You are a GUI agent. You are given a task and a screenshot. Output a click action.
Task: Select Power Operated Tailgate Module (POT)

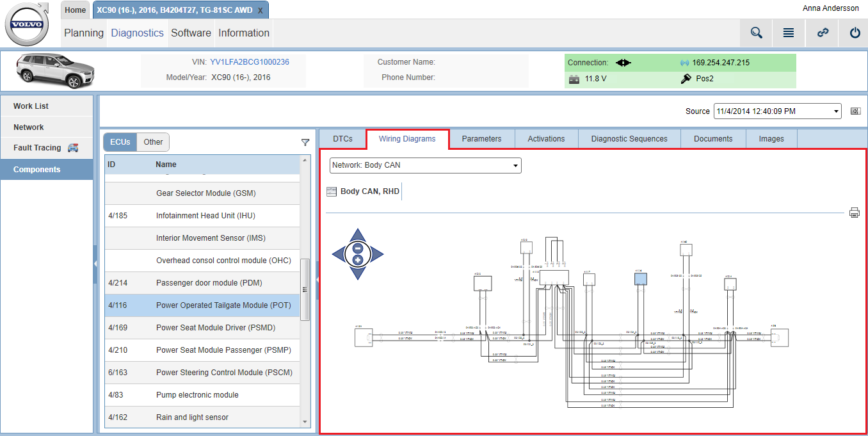(x=202, y=305)
